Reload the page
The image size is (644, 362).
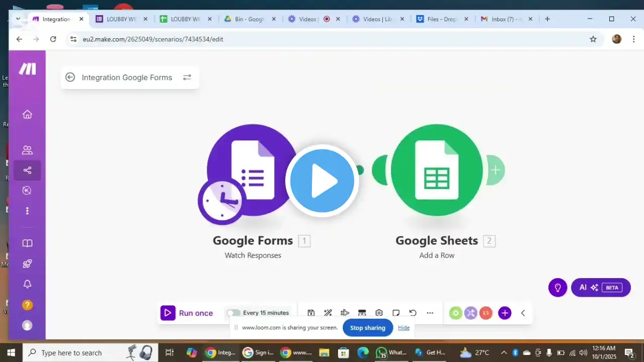[x=53, y=39]
